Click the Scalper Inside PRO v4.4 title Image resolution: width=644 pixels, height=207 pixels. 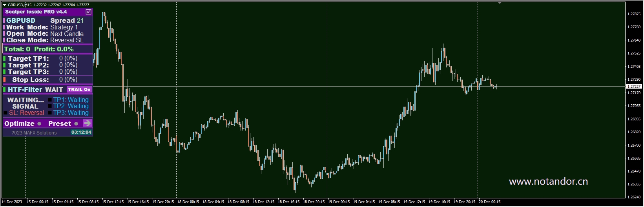pos(36,12)
